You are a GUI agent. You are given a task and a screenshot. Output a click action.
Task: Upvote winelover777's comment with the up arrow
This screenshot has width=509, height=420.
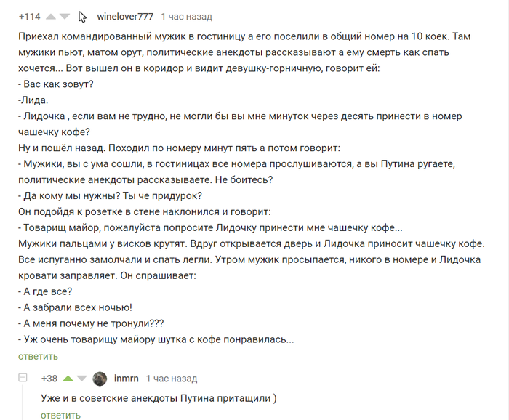pos(52,16)
